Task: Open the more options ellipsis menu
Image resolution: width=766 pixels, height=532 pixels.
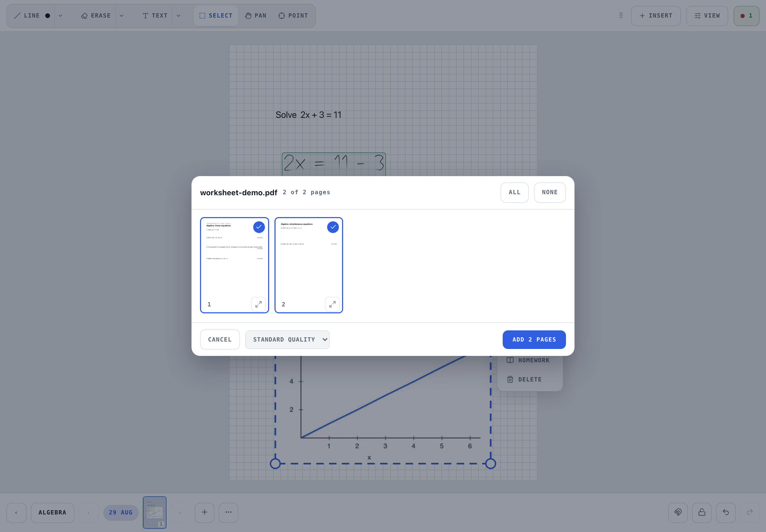Action: pyautogui.click(x=228, y=513)
